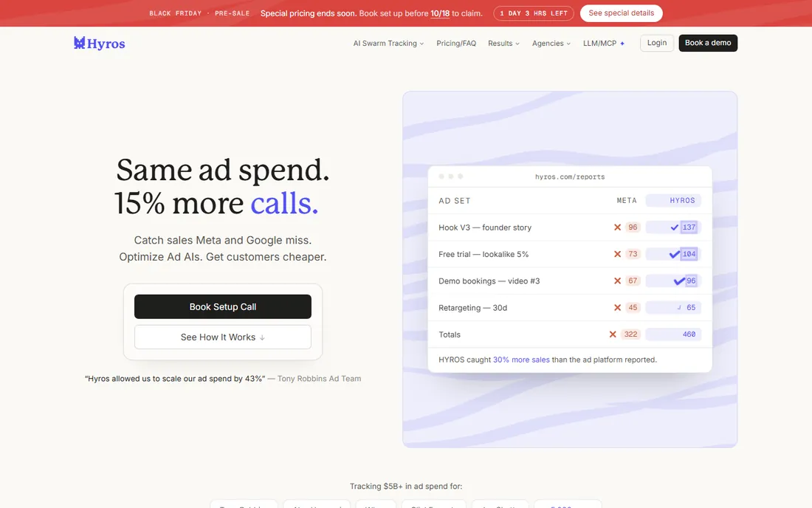Click the red X beside Retargeting 45

(x=617, y=308)
